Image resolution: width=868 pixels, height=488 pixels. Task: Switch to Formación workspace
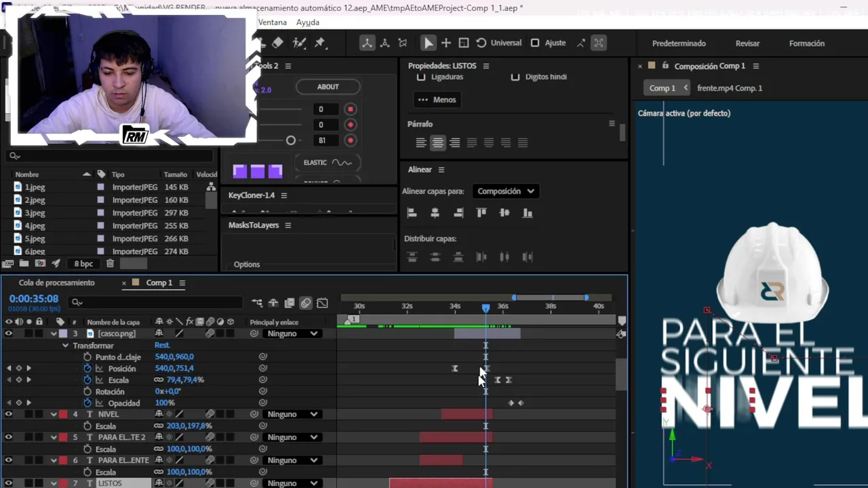pyautogui.click(x=807, y=43)
